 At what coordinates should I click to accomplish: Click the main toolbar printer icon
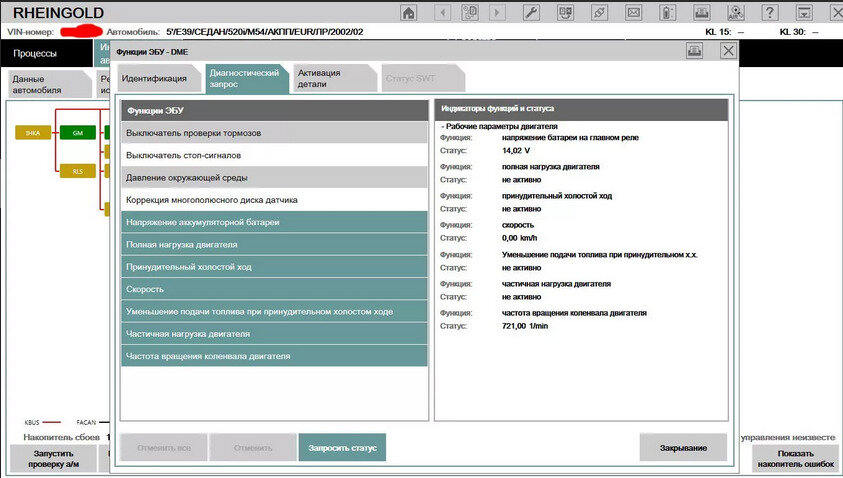[x=702, y=12]
